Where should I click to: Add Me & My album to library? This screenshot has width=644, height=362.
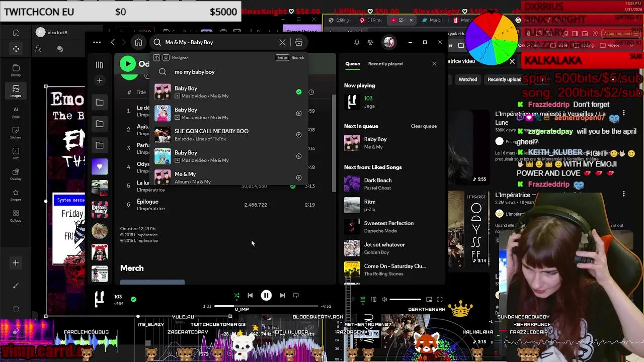(x=299, y=177)
